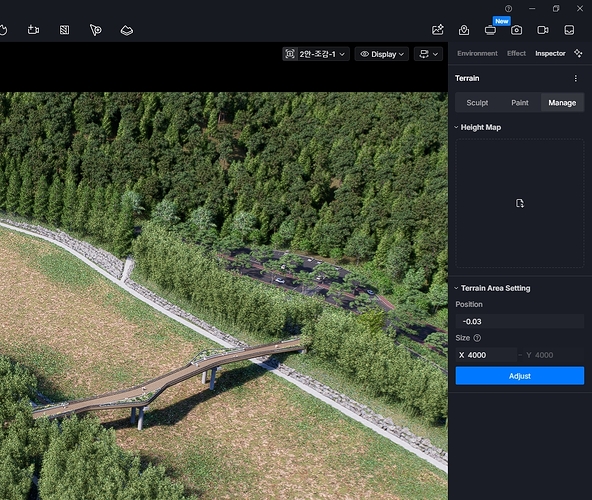This screenshot has width=592, height=500.
Task: Click the add camera icon in toolbar
Action: coord(34,30)
